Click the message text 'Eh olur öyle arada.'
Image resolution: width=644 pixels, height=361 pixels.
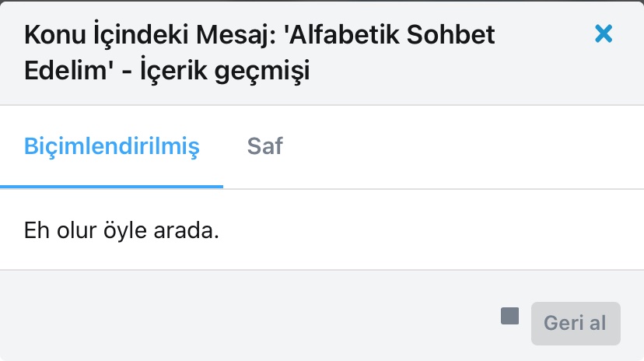click(122, 230)
